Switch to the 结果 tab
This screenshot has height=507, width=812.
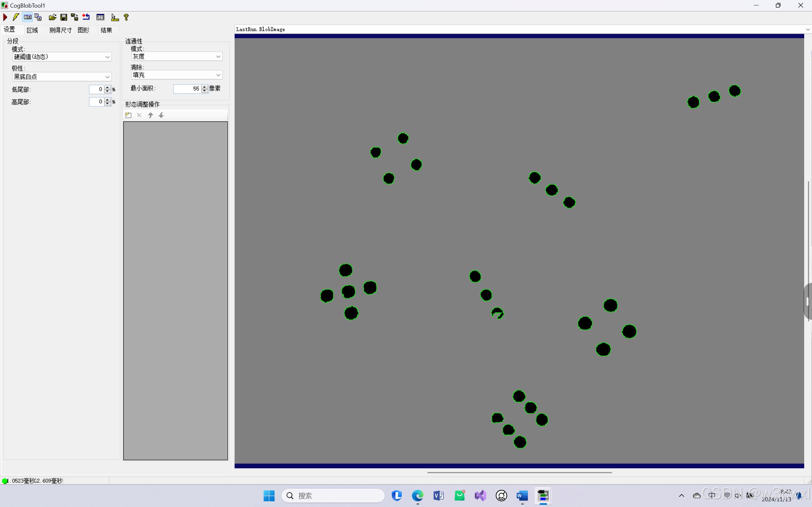(106, 30)
